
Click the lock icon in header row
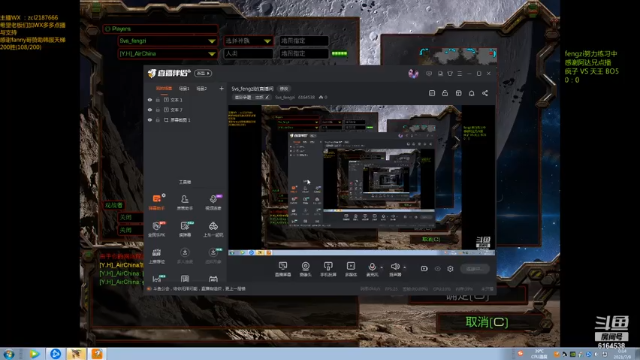[x=445, y=93]
